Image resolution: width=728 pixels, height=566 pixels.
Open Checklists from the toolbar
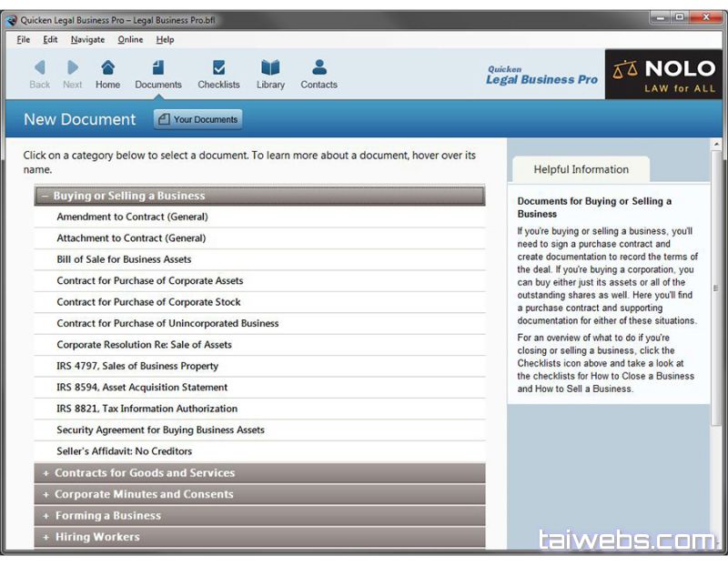[x=218, y=68]
